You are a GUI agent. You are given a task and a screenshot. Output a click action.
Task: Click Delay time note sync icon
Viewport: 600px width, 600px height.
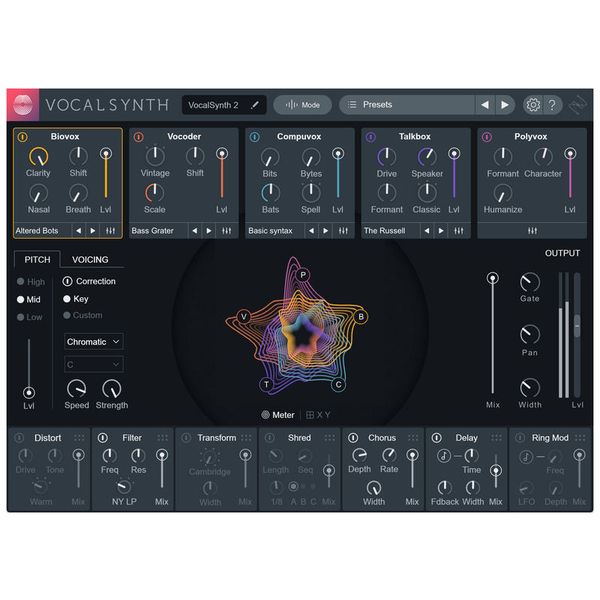pos(444,456)
